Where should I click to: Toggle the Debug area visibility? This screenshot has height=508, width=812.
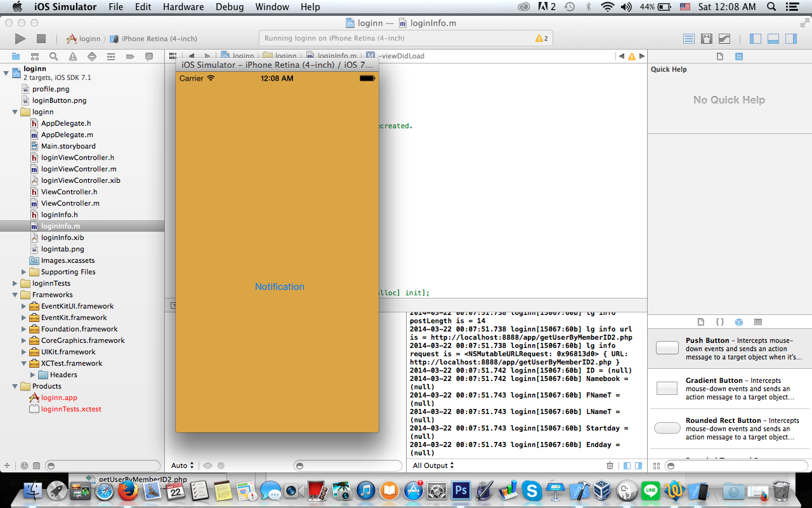point(773,39)
